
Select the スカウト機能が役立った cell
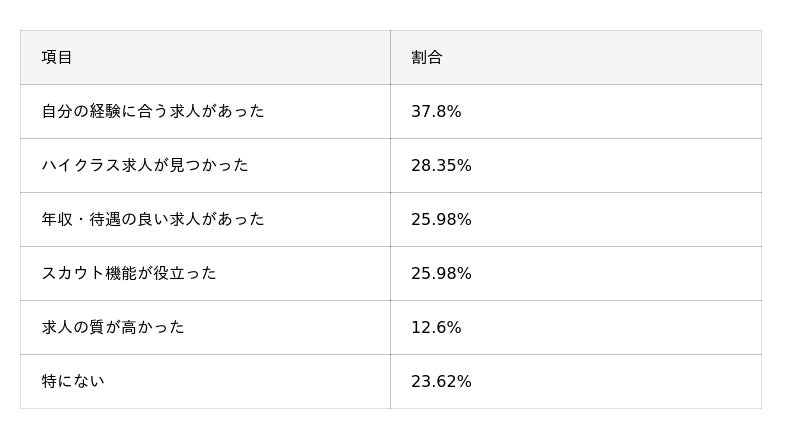click(129, 273)
